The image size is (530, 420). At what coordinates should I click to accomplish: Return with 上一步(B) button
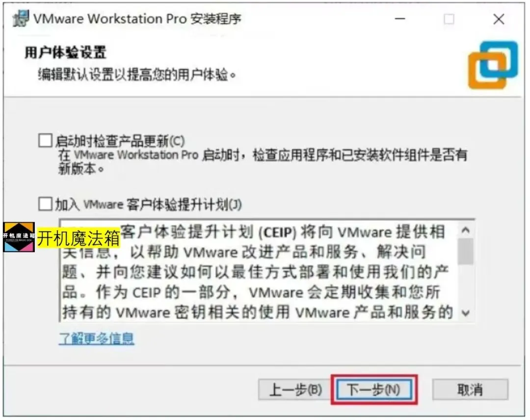tap(295, 390)
